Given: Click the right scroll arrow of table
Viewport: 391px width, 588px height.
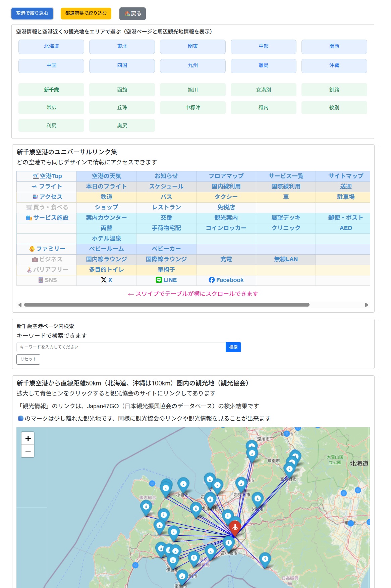Looking at the screenshot, I should tap(367, 305).
